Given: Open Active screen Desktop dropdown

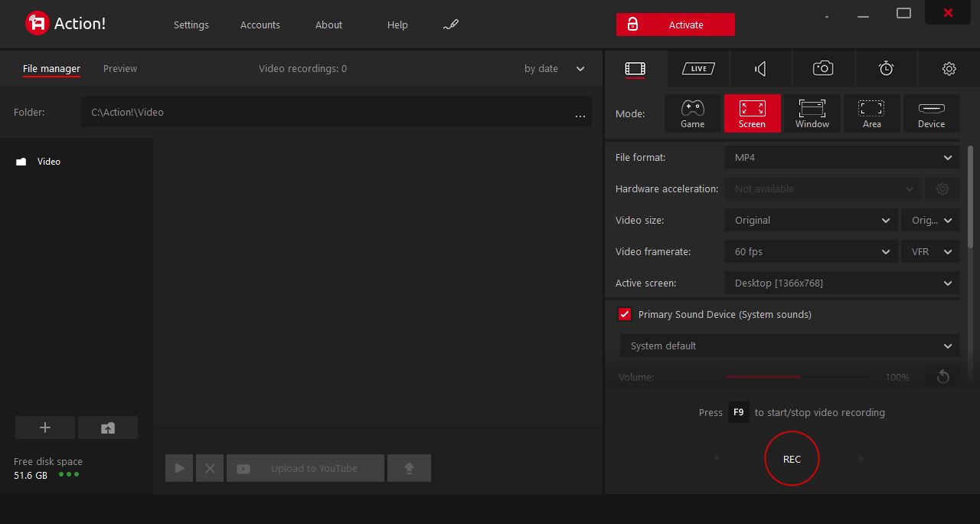Looking at the screenshot, I should [842, 283].
